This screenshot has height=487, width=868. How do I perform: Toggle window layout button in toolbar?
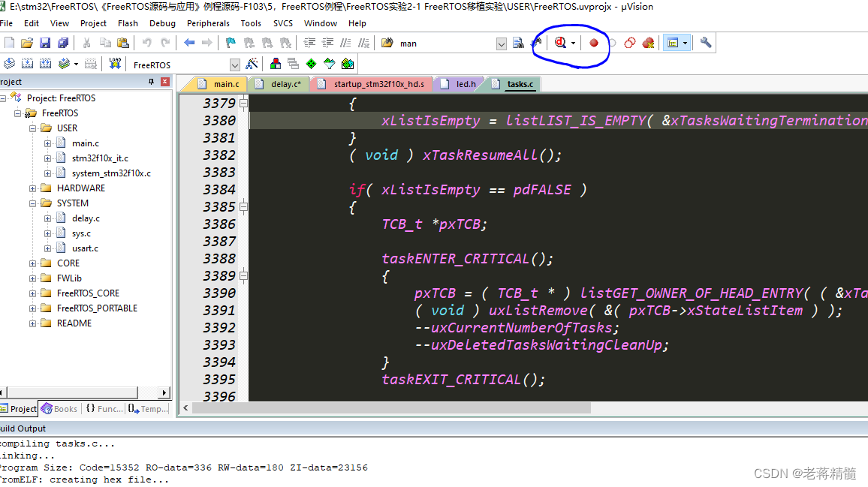tap(673, 43)
